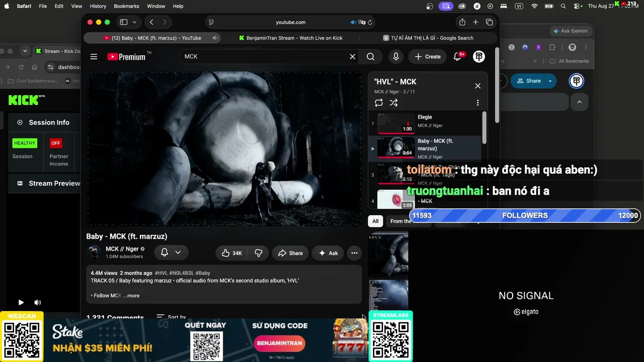The image size is (644, 362).
Task: Open the YouTube account avatar menu
Action: point(479,57)
